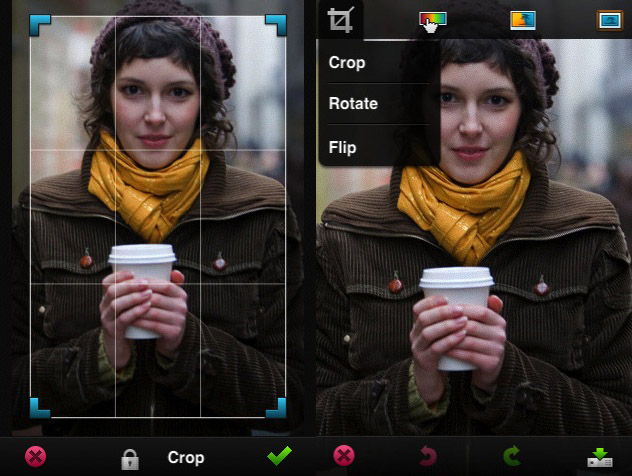Click the top-right crop corner handle
Image resolution: width=632 pixels, height=476 pixels.
(x=277, y=24)
